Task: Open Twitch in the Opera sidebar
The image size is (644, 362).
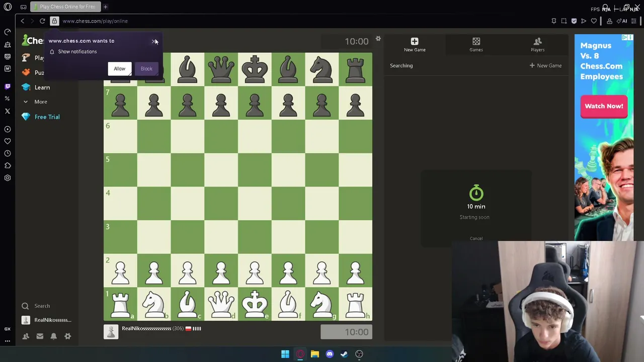Action: coord(8,86)
